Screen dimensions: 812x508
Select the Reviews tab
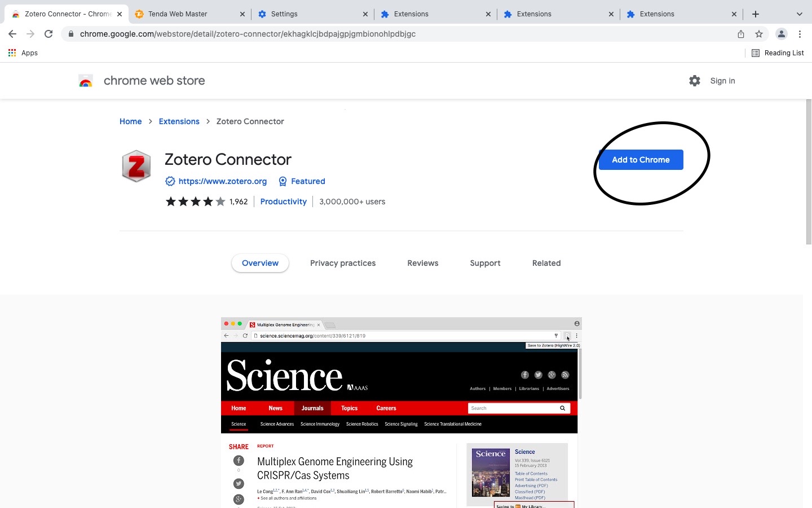pos(422,263)
